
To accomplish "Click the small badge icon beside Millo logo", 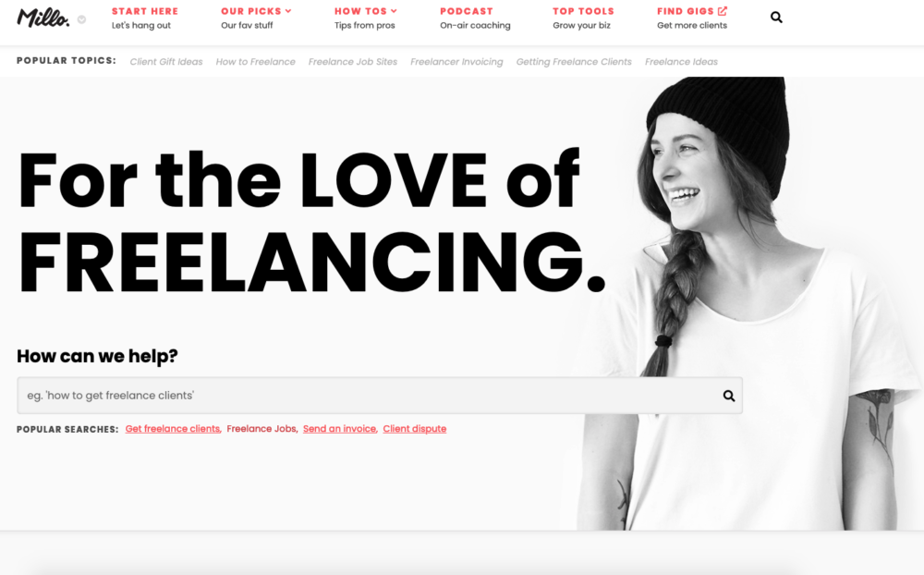I will 82,19.
